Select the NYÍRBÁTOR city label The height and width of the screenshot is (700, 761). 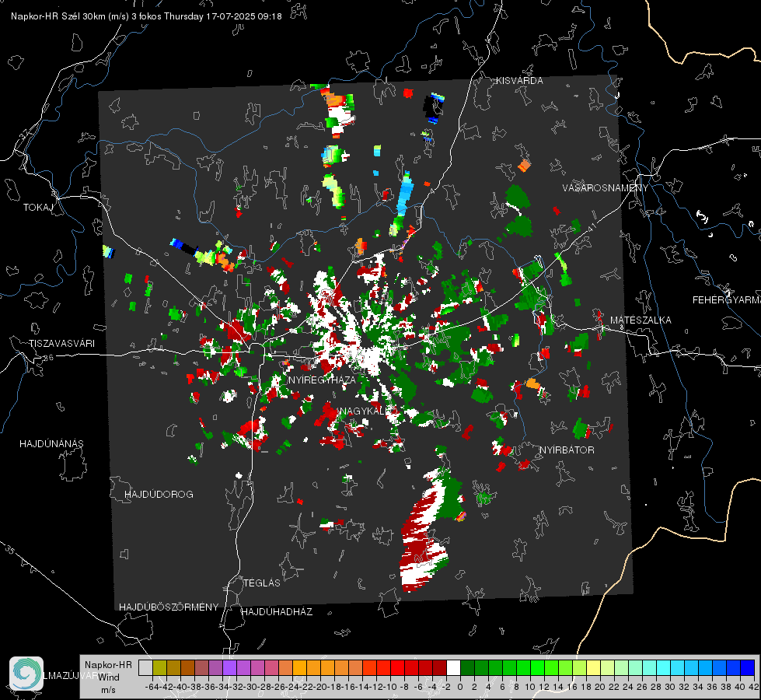(567, 450)
